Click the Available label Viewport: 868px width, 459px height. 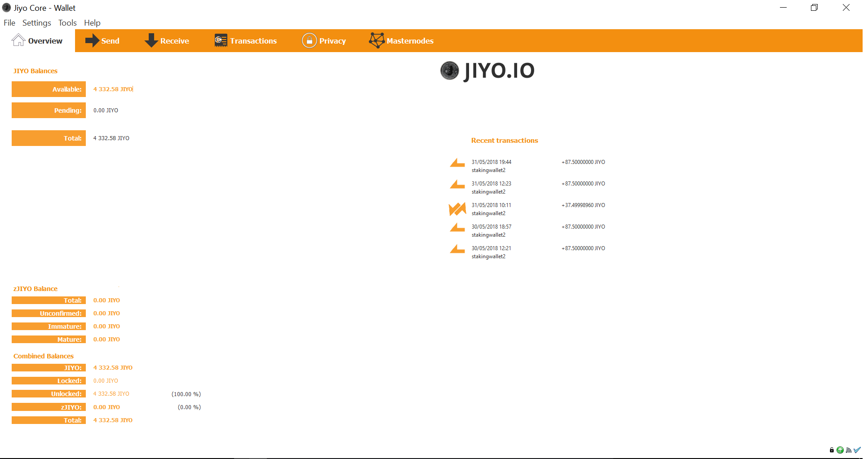click(49, 89)
